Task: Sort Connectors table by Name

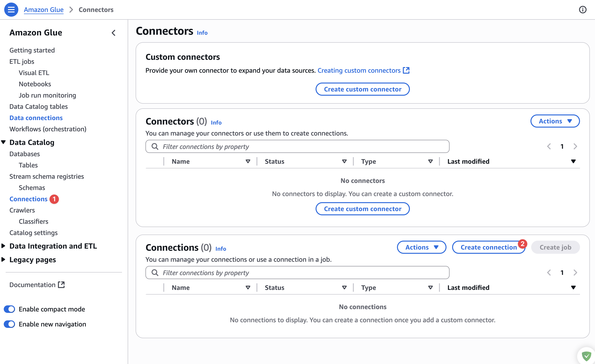Action: 248,162
